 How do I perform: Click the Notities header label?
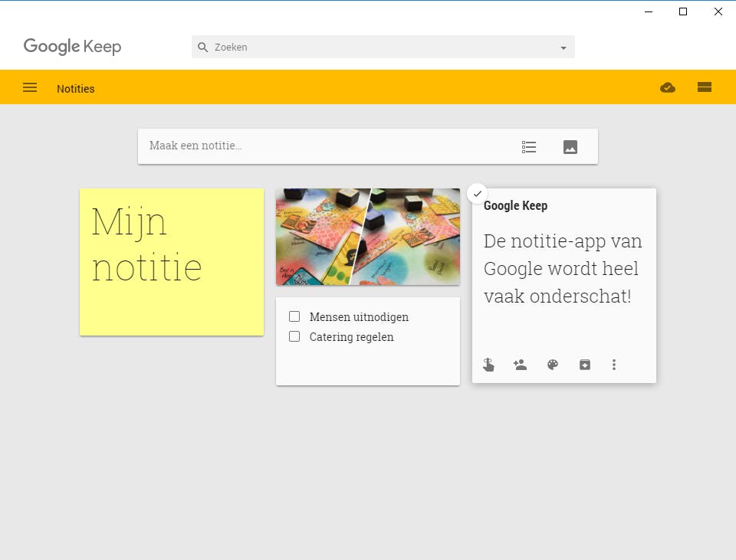pos(76,89)
